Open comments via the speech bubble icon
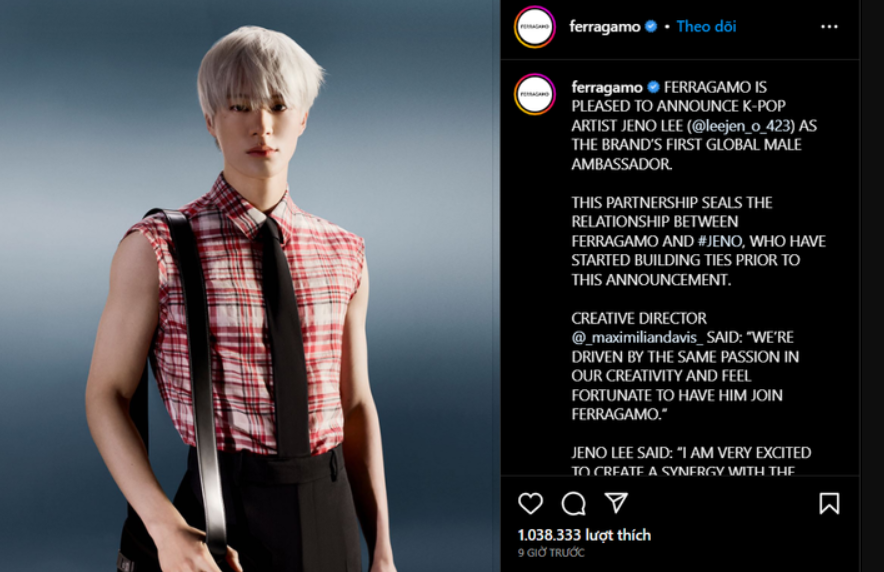The image size is (884, 572). [573, 503]
